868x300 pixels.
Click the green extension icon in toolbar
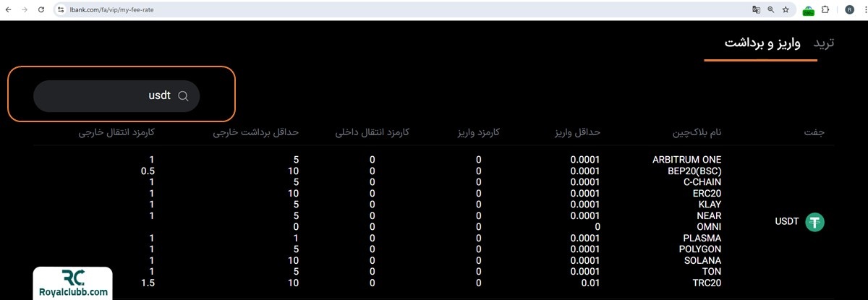pyautogui.click(x=808, y=11)
